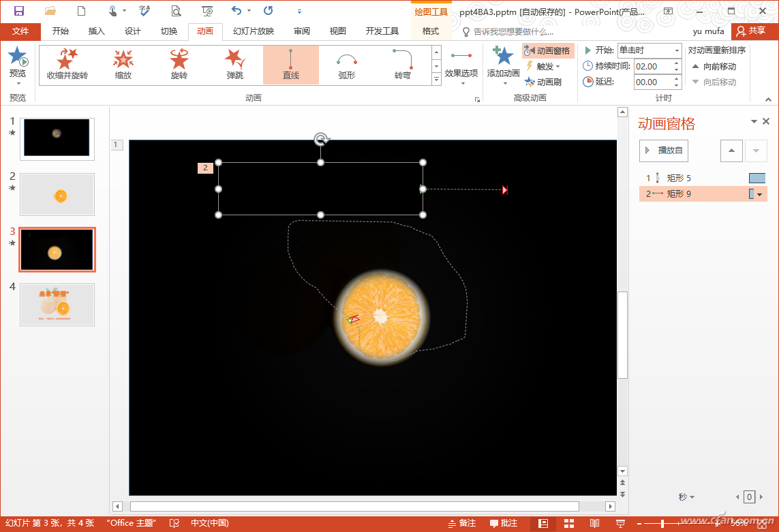Toggle 批注 comments in the status bar

504,523
